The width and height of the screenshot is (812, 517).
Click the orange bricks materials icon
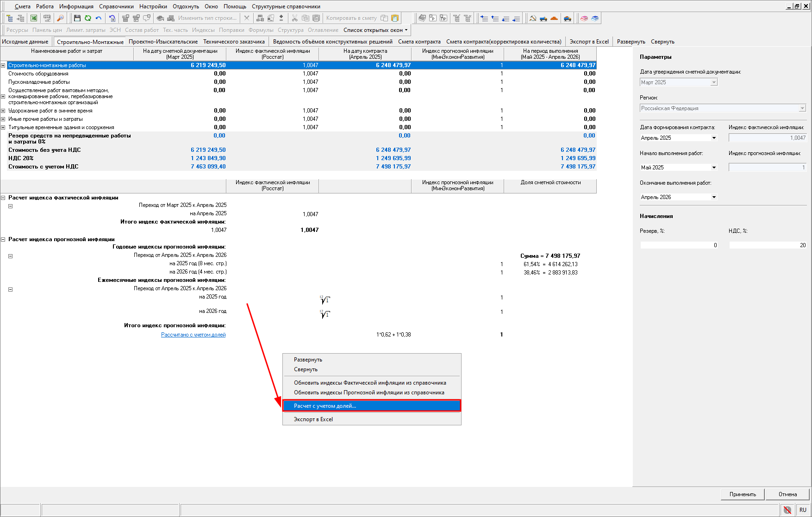pos(554,18)
